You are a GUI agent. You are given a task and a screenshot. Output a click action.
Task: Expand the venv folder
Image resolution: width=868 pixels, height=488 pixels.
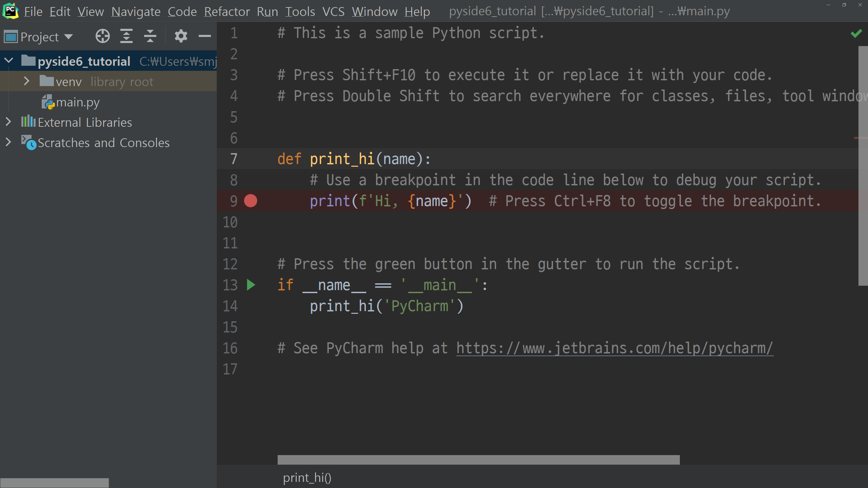[x=26, y=81]
